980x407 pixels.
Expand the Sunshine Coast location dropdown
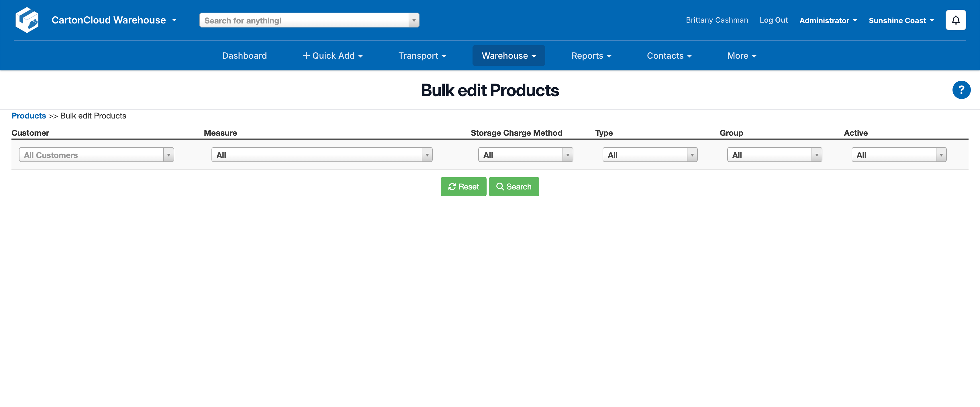click(901, 21)
